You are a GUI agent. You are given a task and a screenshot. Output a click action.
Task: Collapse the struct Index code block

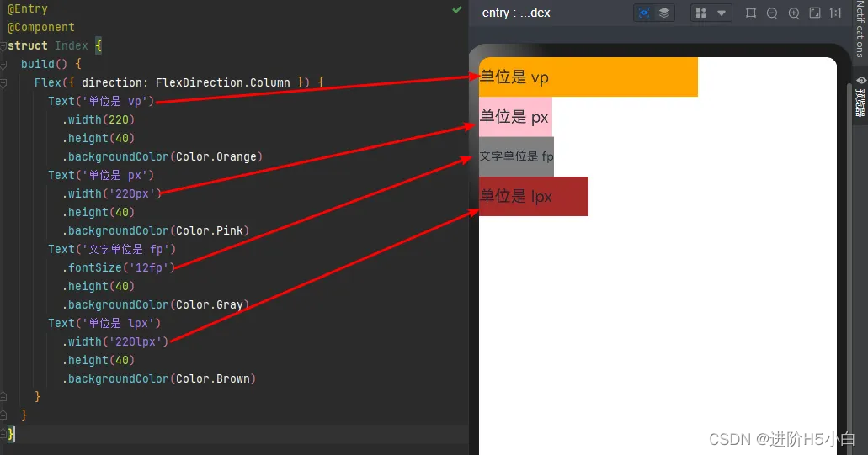pyautogui.click(x=4, y=45)
